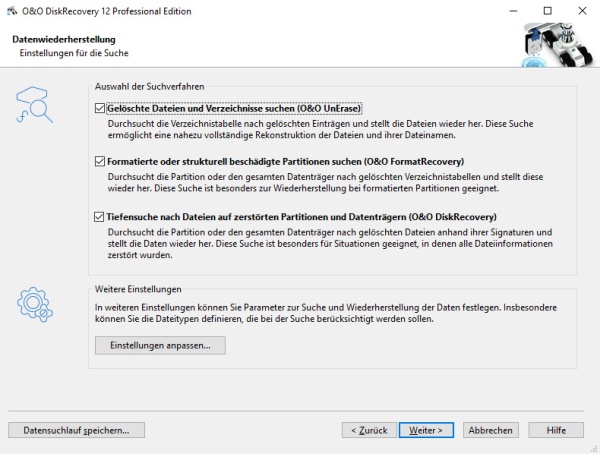Maximize the DiskRecovery window

point(548,11)
